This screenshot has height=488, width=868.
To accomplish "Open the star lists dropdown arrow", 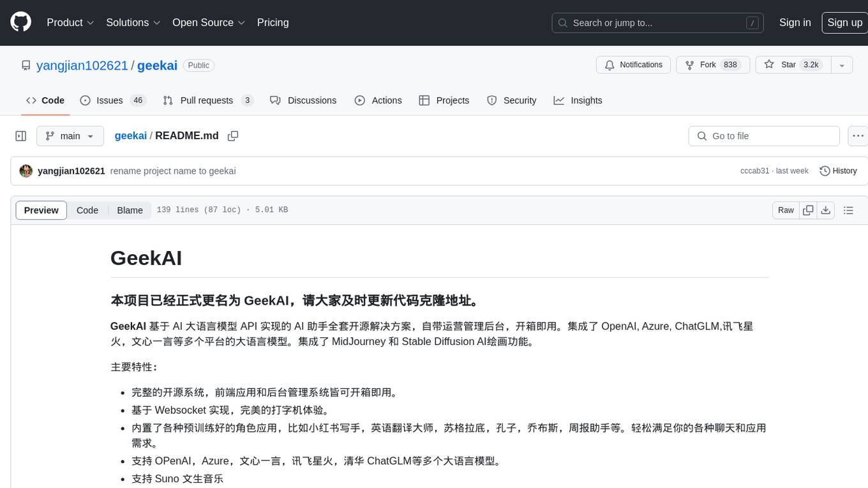I will coord(842,65).
